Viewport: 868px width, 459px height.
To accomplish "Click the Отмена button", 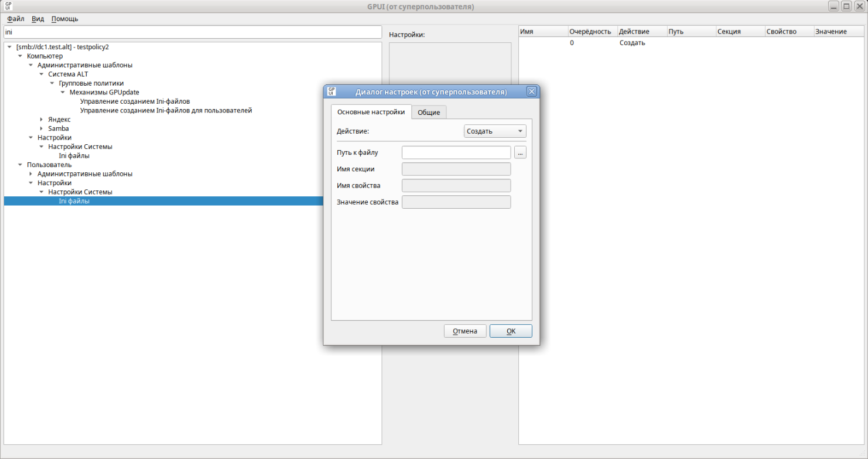I will [x=465, y=331].
